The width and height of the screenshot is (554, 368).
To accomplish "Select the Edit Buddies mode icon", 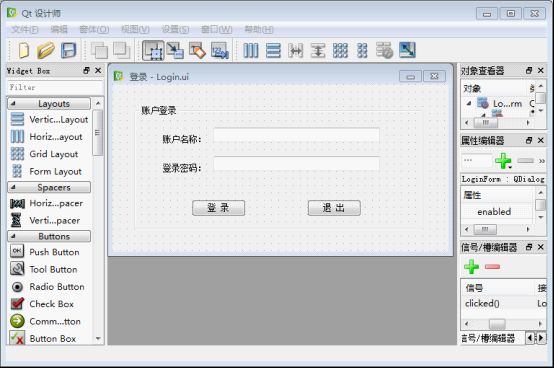I will [x=197, y=50].
